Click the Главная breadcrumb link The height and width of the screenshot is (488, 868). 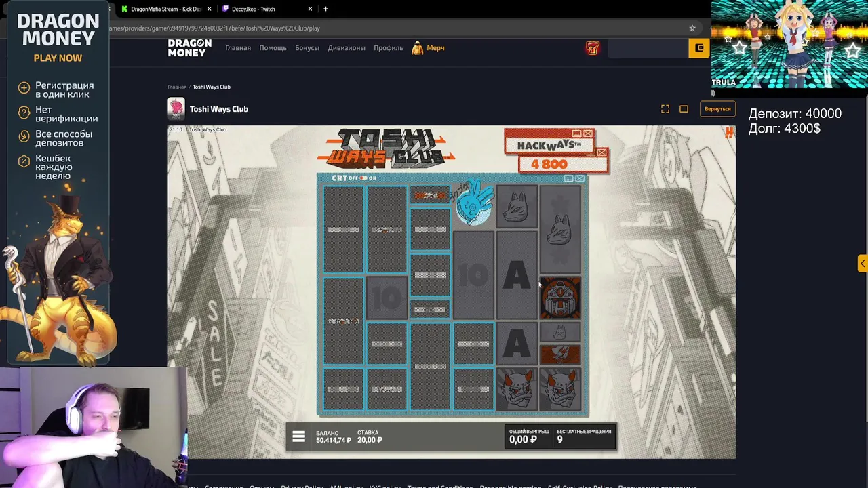pyautogui.click(x=177, y=87)
